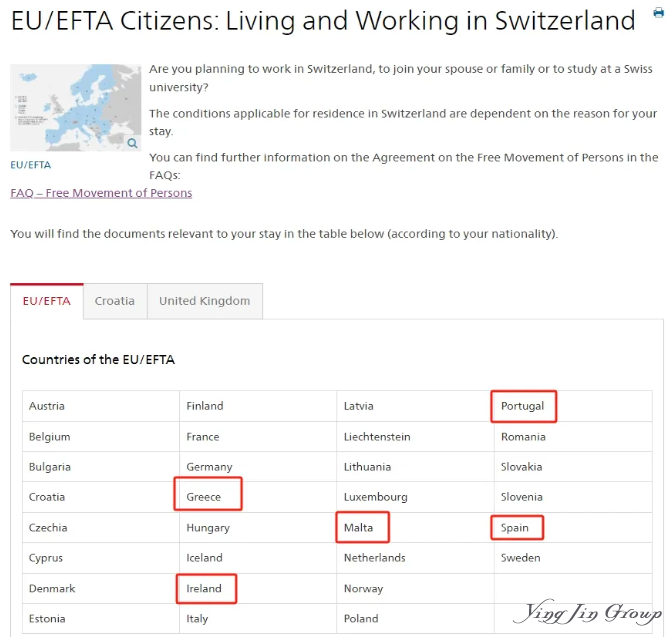Screen dimensions: 672x644
Task: Open the EU/EFTA caption link
Action: [30, 165]
